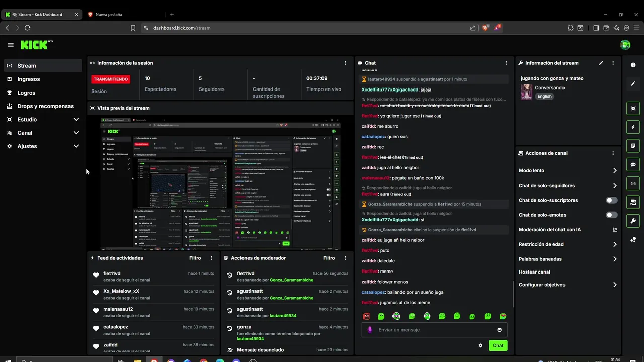This screenshot has width=644, height=362.
Task: Open options menu of Información de la sesión
Action: tap(345, 63)
